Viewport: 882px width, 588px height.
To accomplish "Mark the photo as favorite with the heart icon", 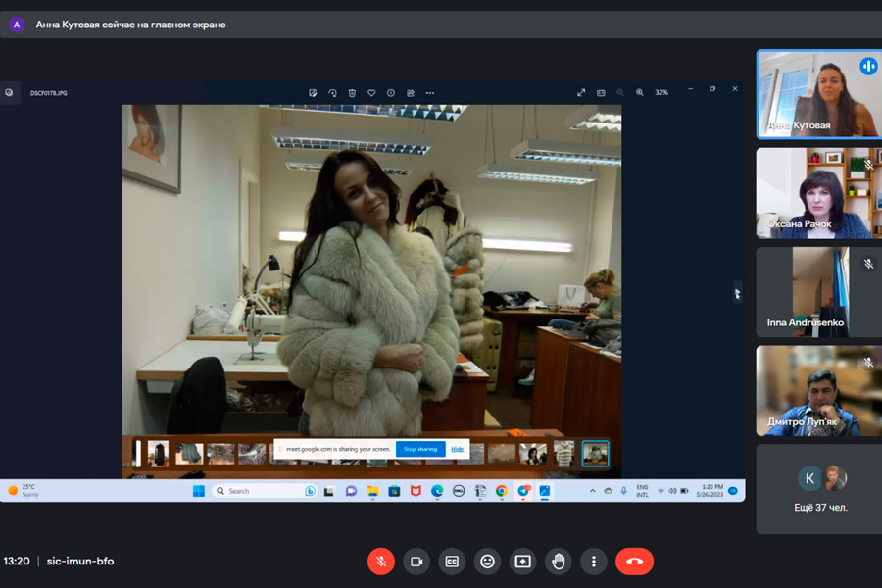I will [371, 93].
